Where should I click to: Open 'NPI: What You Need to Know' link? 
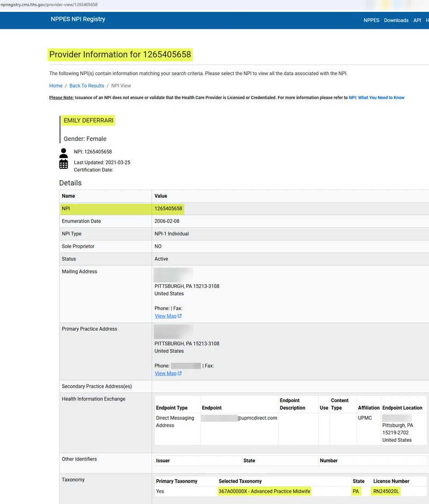pyautogui.click(x=376, y=98)
